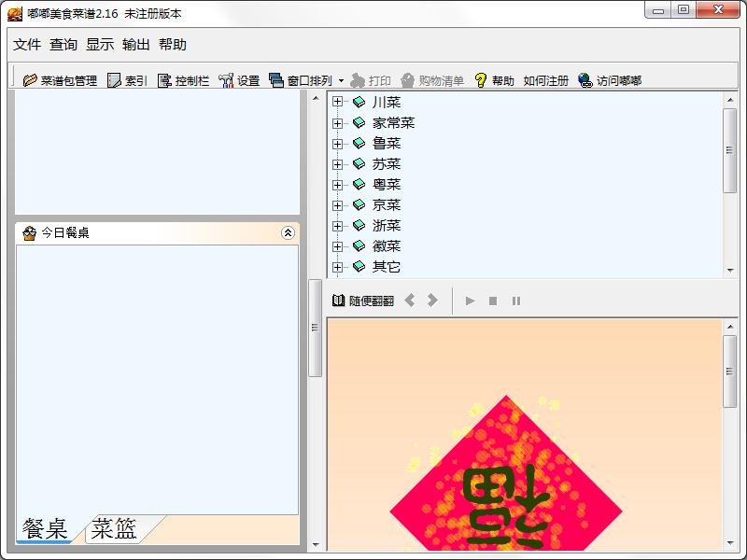
Task: Click the category tree vertical scrollbar
Action: coord(730,149)
